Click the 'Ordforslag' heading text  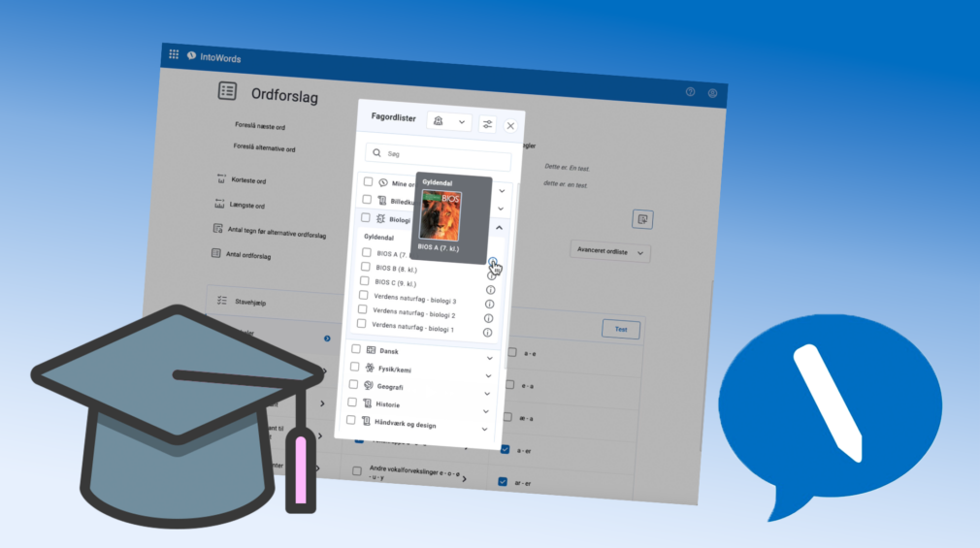284,96
